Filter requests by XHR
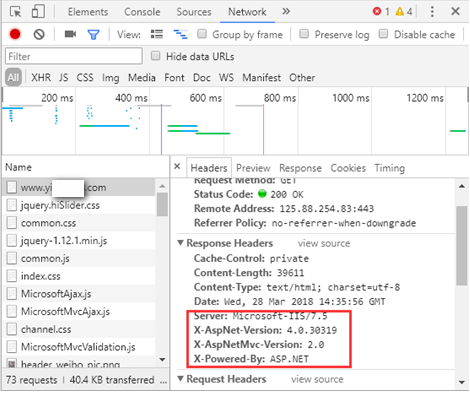Image resolution: width=470 pixels, height=393 pixels. 41,78
